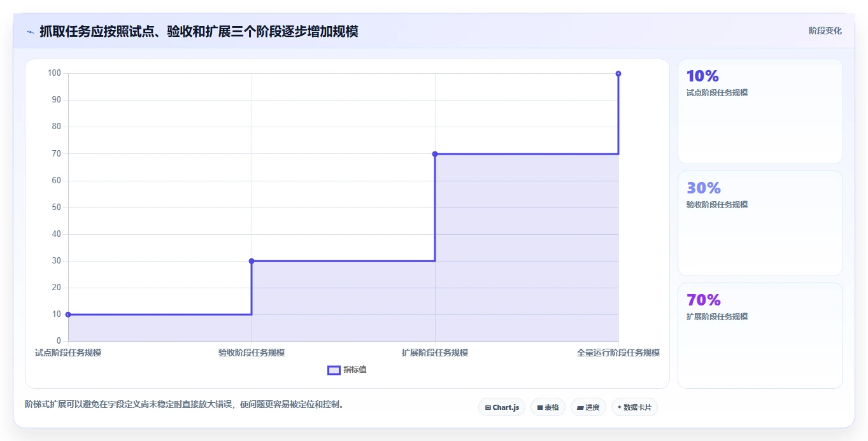Click the y-axis label 100
The image size is (868, 441).
click(x=54, y=73)
